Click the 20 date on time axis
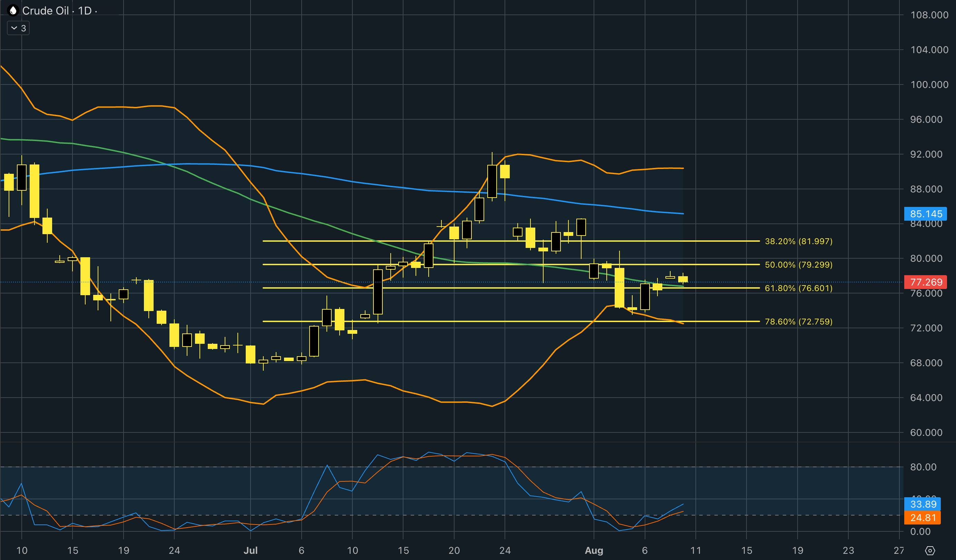956x560 pixels. 454,551
